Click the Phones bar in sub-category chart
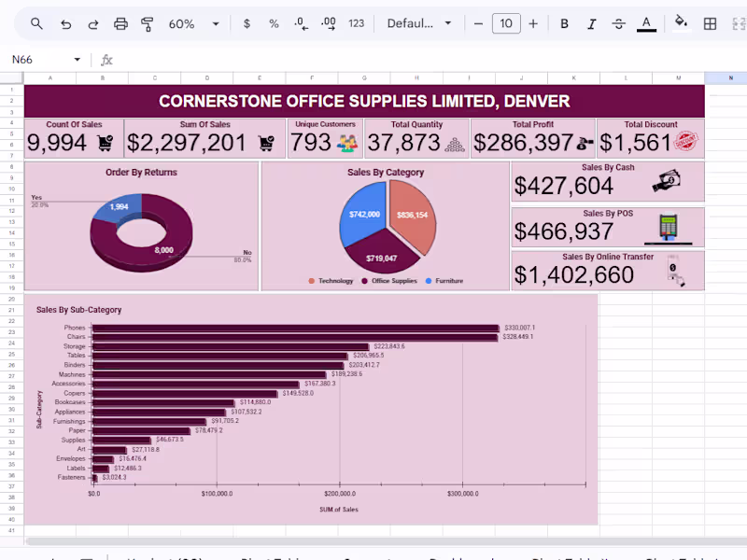The width and height of the screenshot is (747, 560). click(295, 329)
